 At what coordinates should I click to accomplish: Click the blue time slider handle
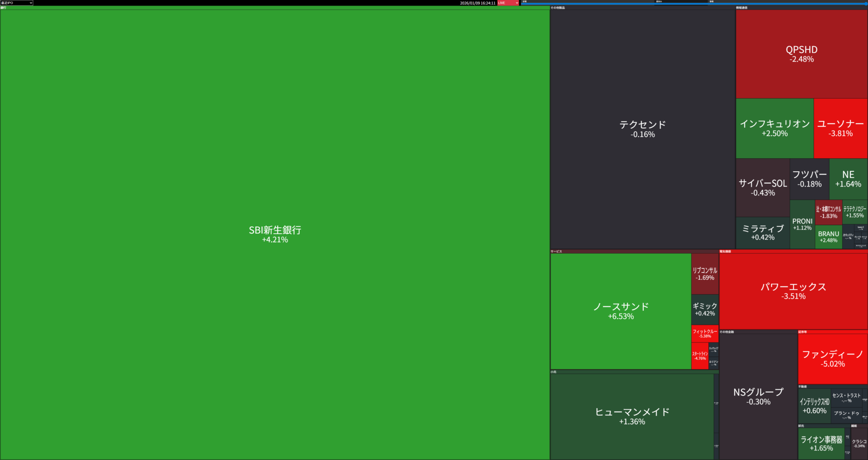(866, 4)
